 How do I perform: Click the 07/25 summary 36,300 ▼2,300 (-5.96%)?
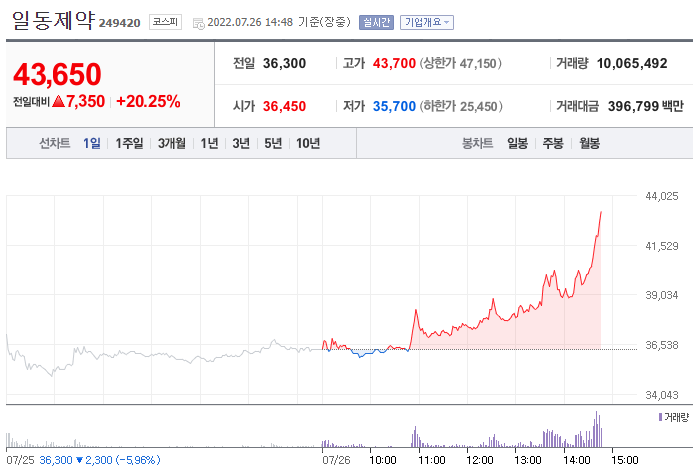[100, 460]
